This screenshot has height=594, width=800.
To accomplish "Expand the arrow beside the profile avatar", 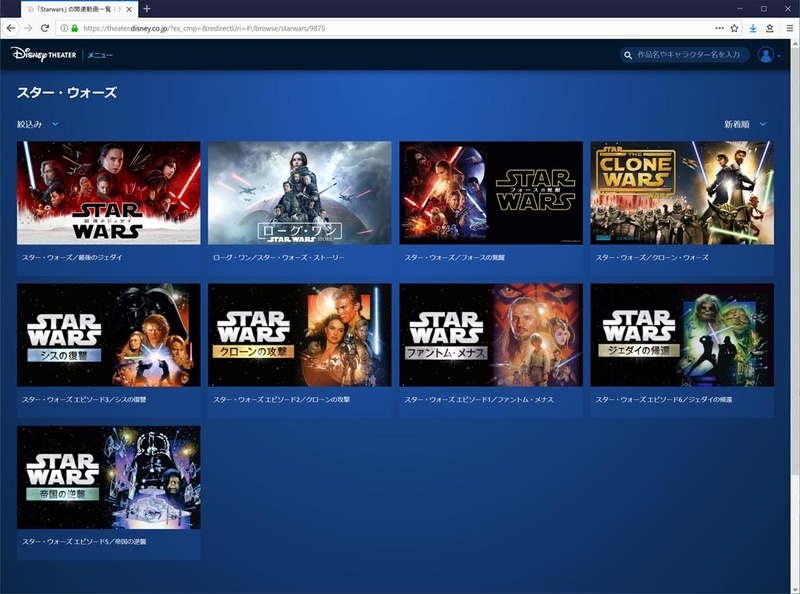I will click(779, 56).
